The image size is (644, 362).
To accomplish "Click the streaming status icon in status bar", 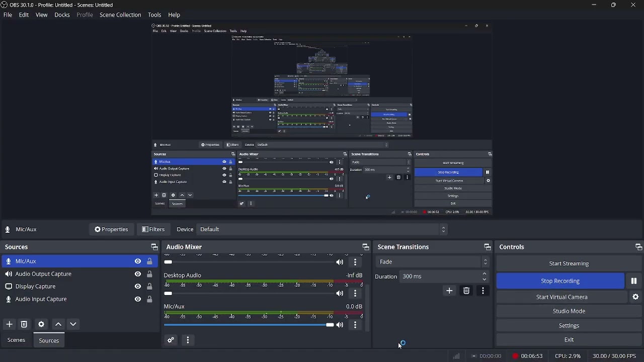I will (474, 356).
